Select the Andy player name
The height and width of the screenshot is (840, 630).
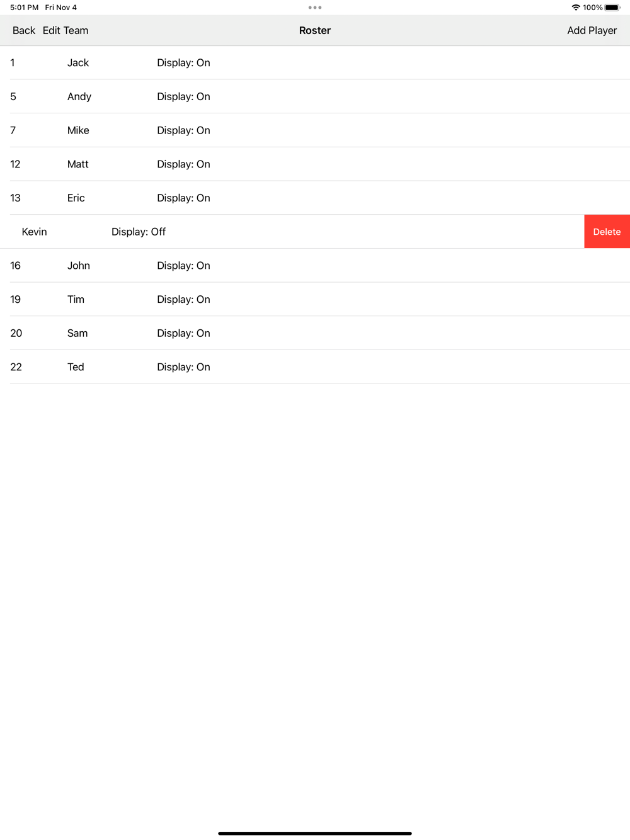click(x=79, y=96)
